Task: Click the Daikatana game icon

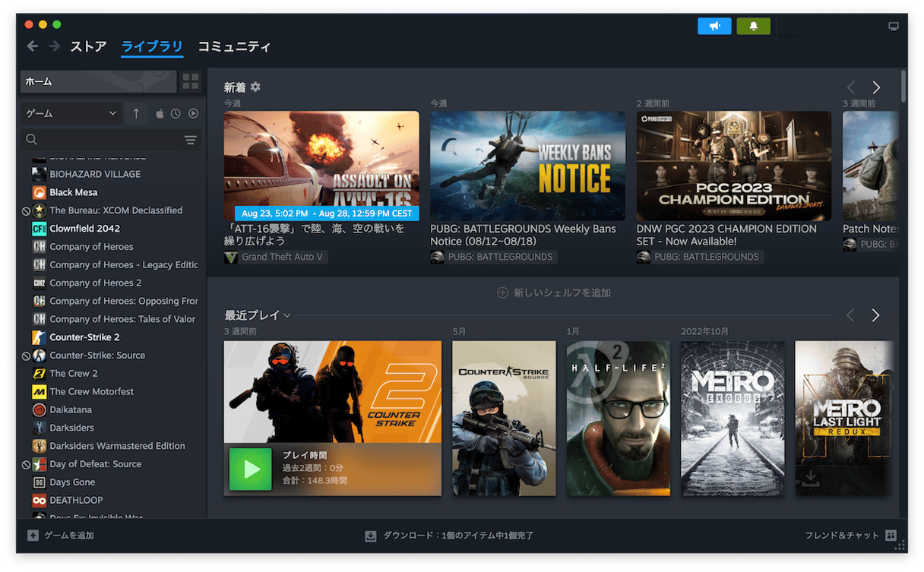Action: pyautogui.click(x=40, y=409)
